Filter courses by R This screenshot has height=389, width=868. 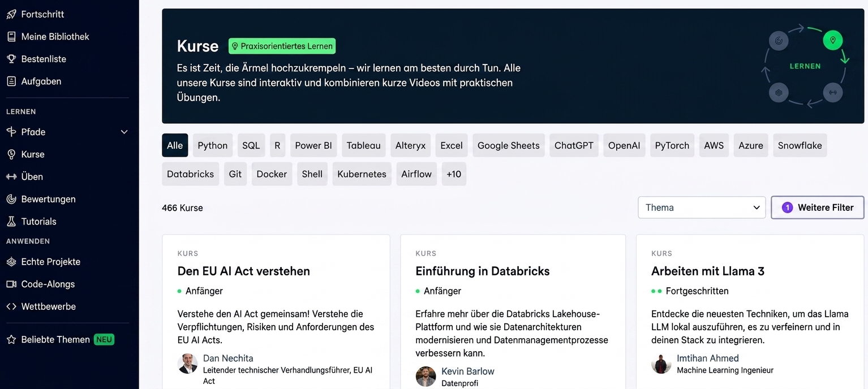coord(277,145)
